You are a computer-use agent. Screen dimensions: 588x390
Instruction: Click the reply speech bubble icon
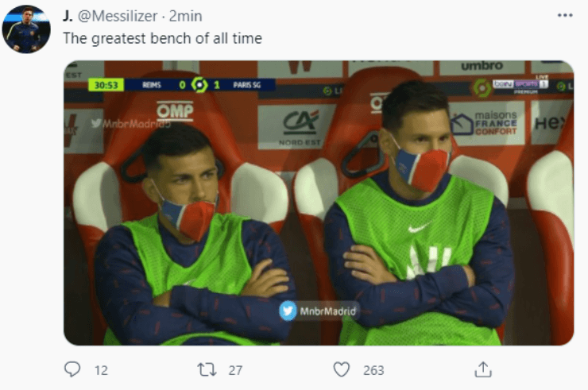[72, 369]
